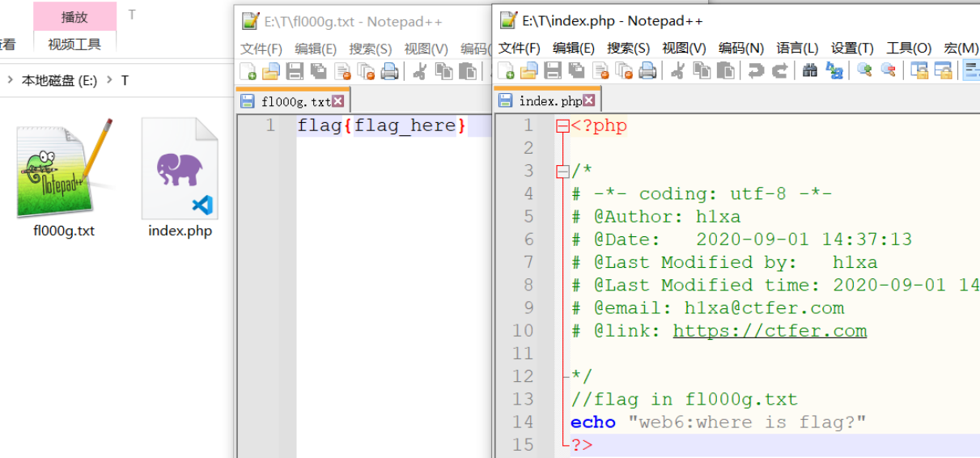Open 视图(V) menu in fl000g.txt window
Viewport: 980px width, 458px height.
[426, 49]
